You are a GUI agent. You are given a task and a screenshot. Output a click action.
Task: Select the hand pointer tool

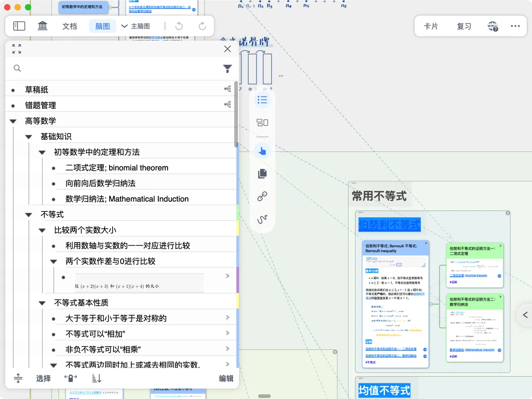(262, 151)
